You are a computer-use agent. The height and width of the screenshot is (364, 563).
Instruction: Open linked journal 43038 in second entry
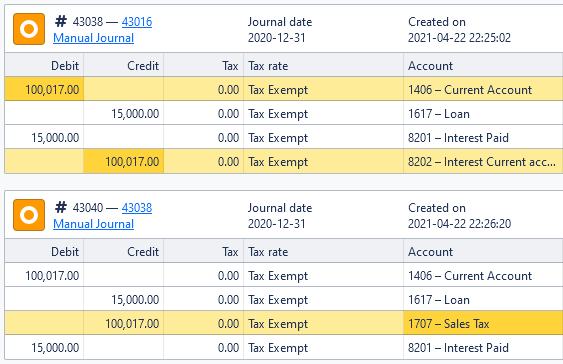137,208
